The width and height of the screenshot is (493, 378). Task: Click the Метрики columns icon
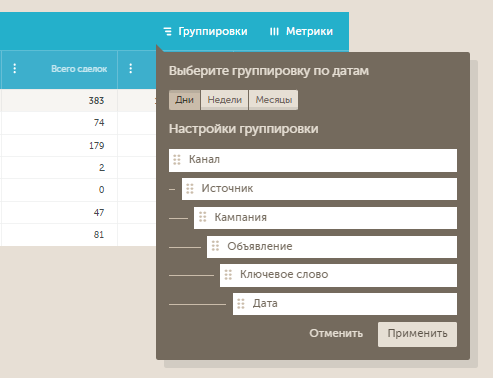[274, 32]
